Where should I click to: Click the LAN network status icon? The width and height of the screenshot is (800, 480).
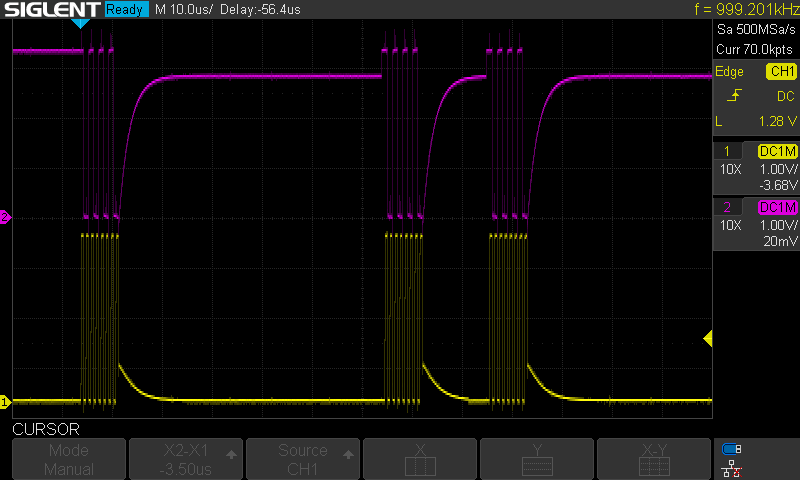(732, 468)
